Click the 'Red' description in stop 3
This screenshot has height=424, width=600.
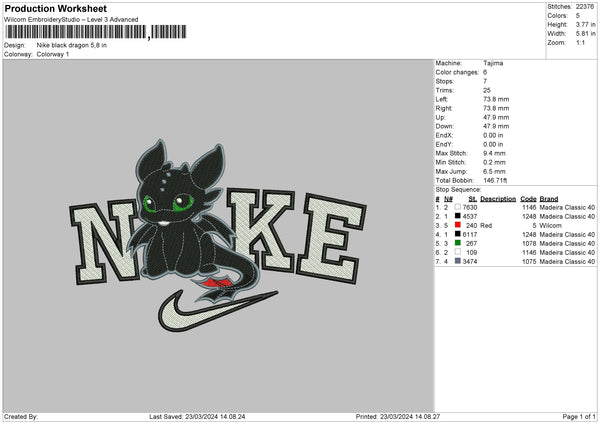[486, 225]
